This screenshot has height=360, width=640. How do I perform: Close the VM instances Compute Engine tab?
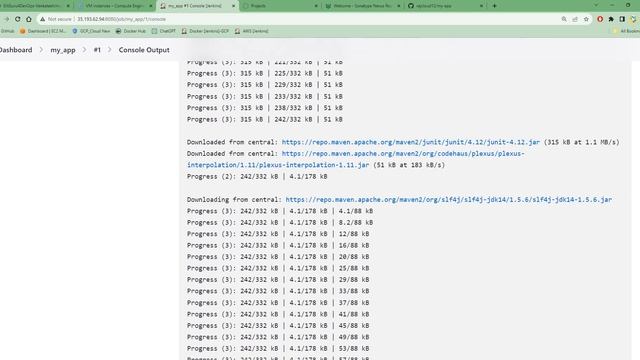coord(151,6)
